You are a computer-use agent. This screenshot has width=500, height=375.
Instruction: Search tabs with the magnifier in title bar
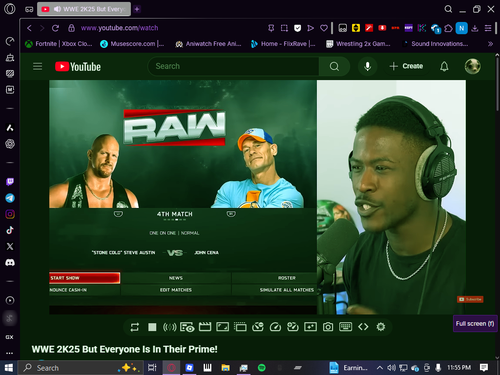coord(448,9)
